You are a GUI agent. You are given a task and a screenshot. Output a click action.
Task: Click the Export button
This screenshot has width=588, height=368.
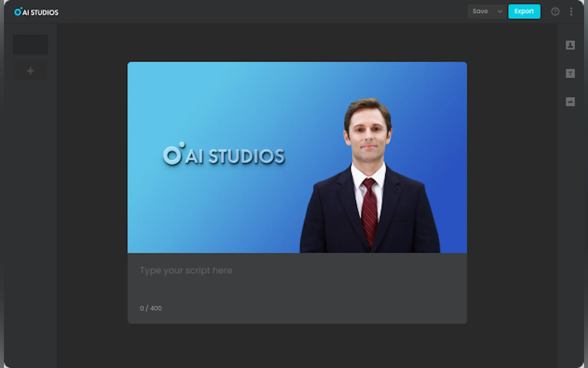[524, 12]
